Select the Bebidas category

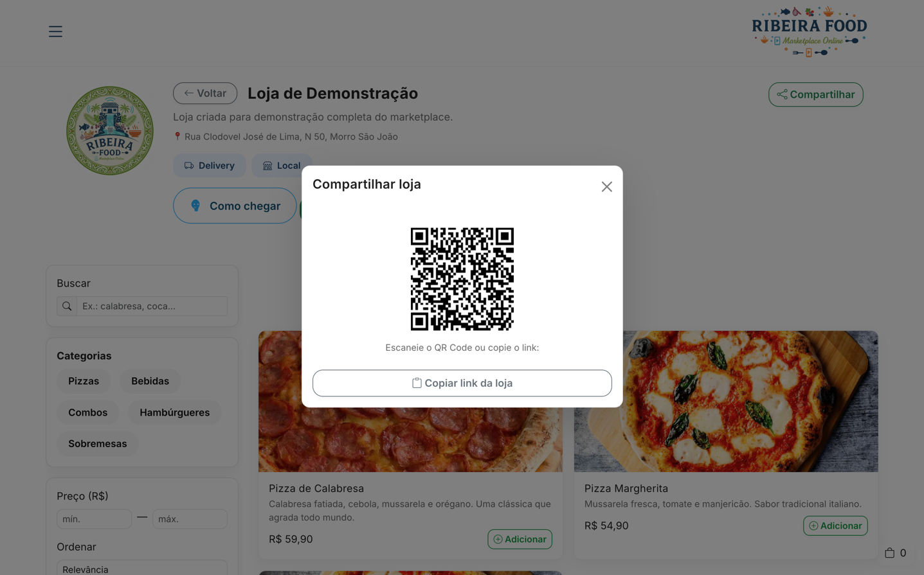point(150,381)
